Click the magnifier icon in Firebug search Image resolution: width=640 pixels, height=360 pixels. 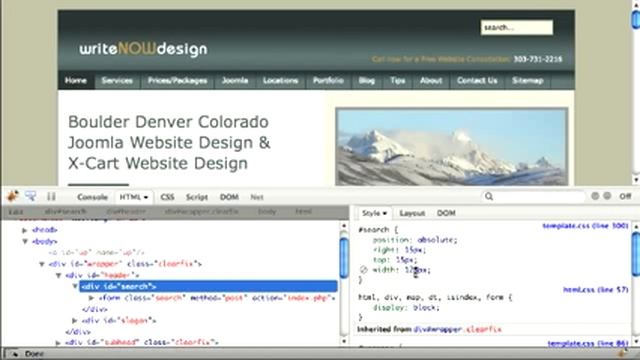pyautogui.click(x=489, y=196)
